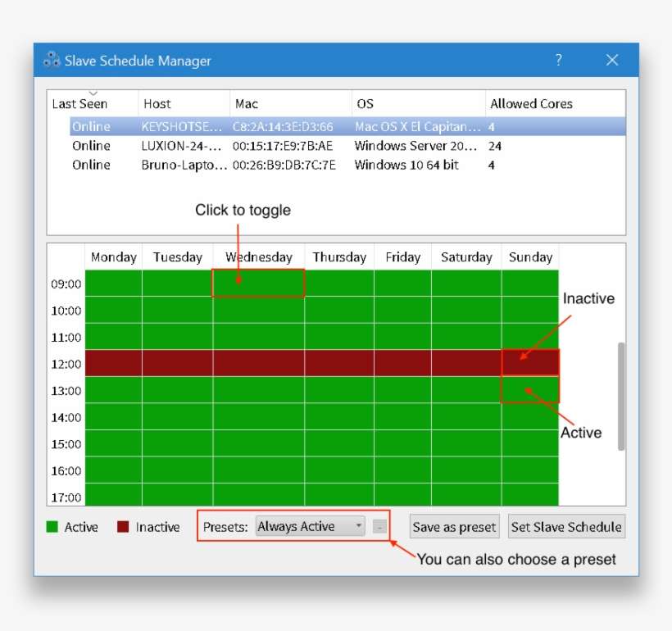The height and width of the screenshot is (631, 672).
Task: Toggle the Sunday 12:00 inactive cell
Action: (529, 362)
